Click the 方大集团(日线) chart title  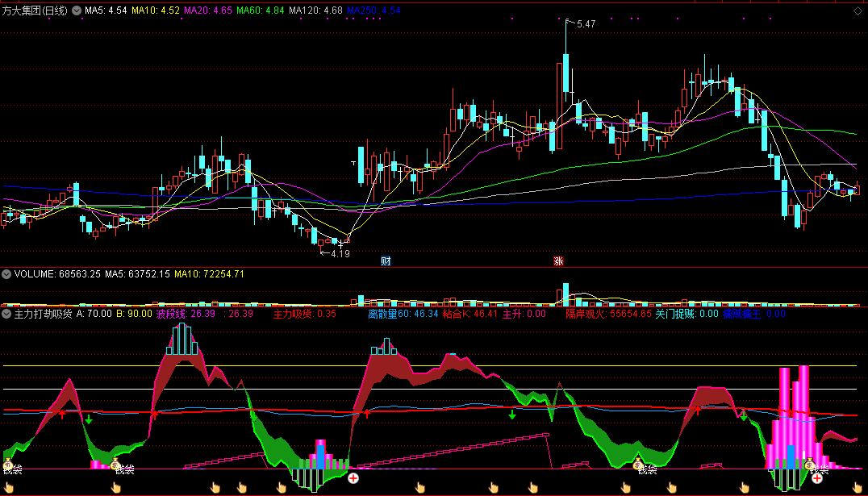coord(35,10)
